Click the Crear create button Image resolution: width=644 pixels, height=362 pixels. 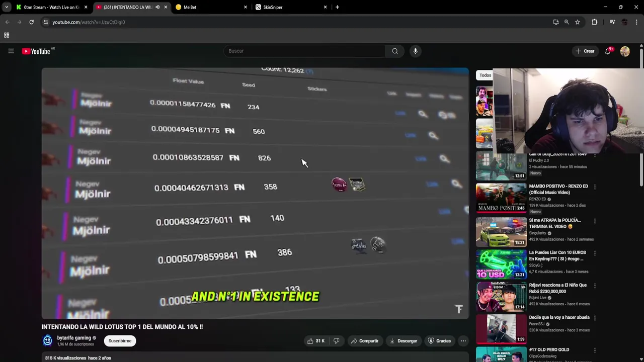pos(585,51)
